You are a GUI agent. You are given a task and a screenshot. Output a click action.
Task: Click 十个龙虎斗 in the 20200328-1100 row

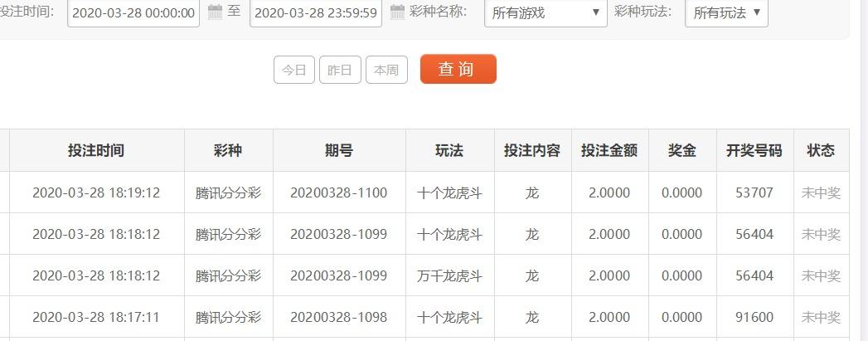tap(449, 192)
